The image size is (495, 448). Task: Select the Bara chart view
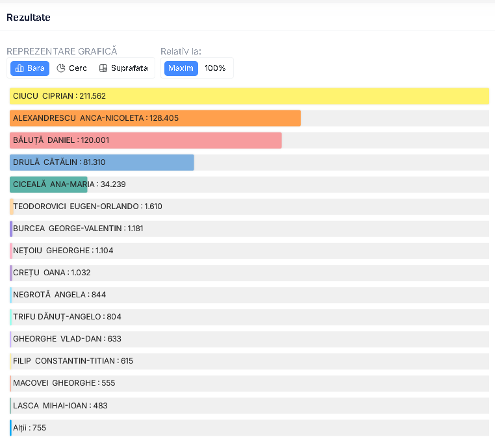click(x=30, y=68)
